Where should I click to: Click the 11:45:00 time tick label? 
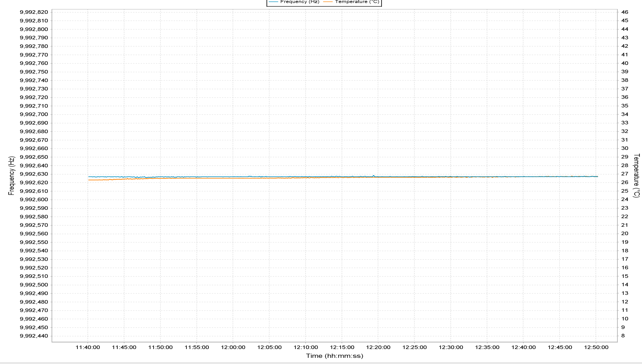pos(124,347)
